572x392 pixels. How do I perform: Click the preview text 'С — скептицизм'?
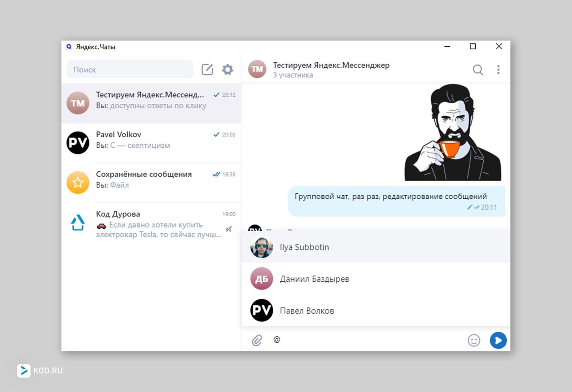click(x=140, y=145)
